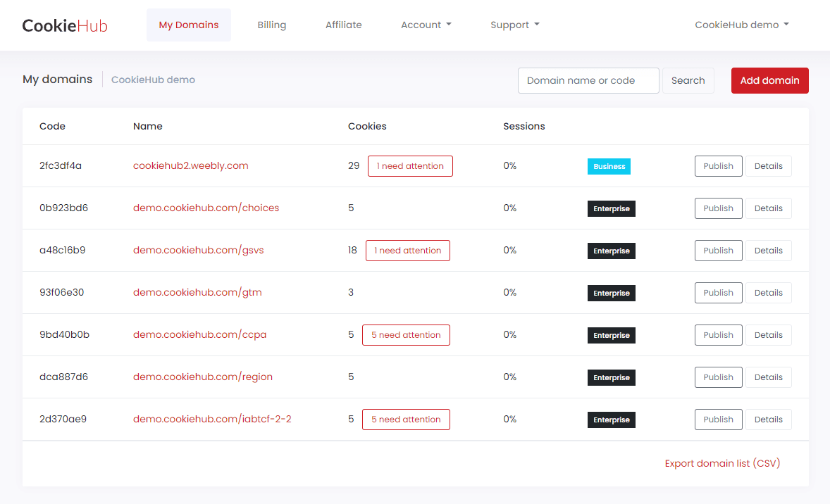Open the cookiehub2.weebly.com domain link
The height and width of the screenshot is (504, 830).
tap(190, 165)
